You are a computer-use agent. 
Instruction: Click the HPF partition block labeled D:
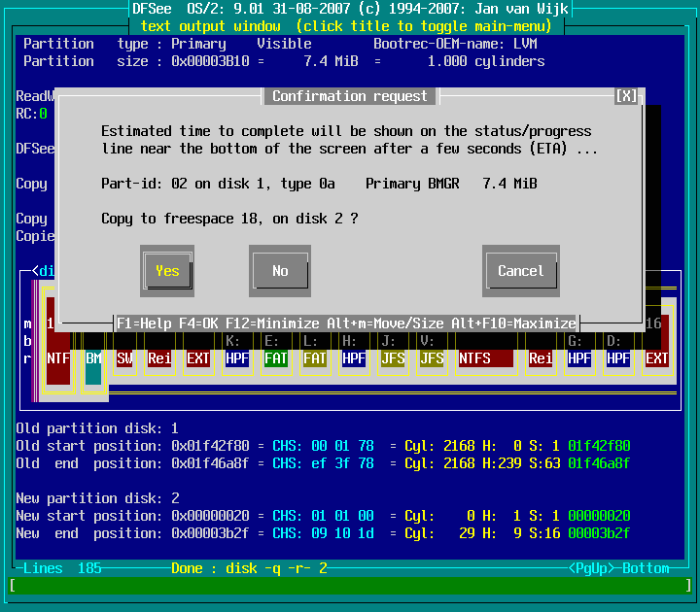618,358
